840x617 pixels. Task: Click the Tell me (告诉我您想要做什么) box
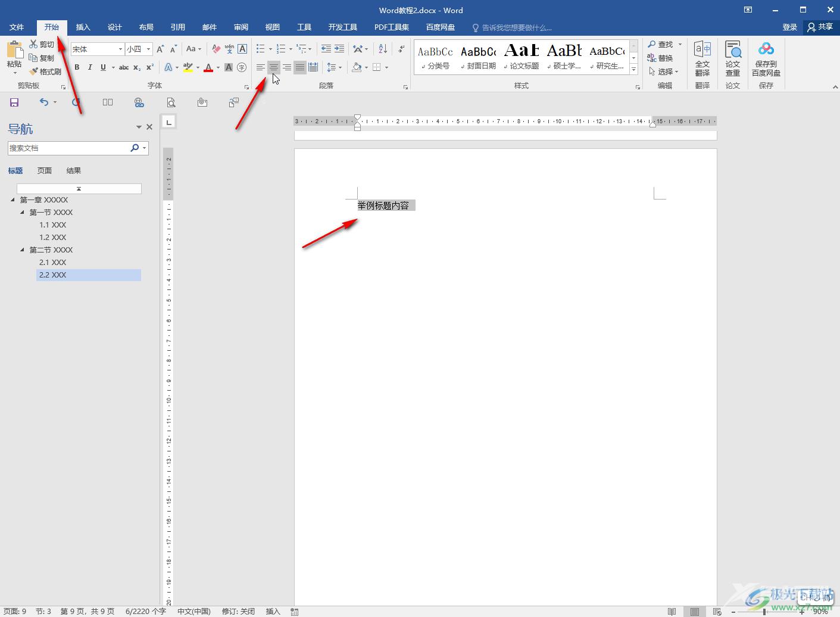pyautogui.click(x=512, y=27)
